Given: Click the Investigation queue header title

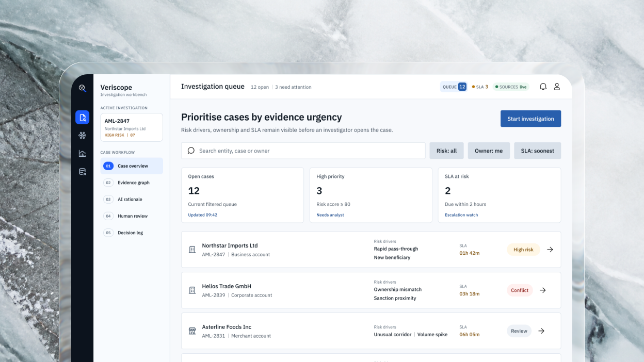Looking at the screenshot, I should 213,87.
